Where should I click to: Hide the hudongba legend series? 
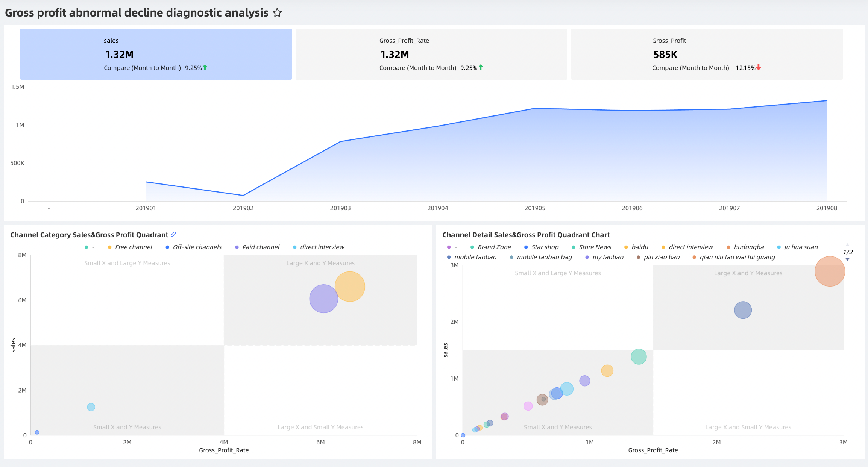click(x=748, y=247)
